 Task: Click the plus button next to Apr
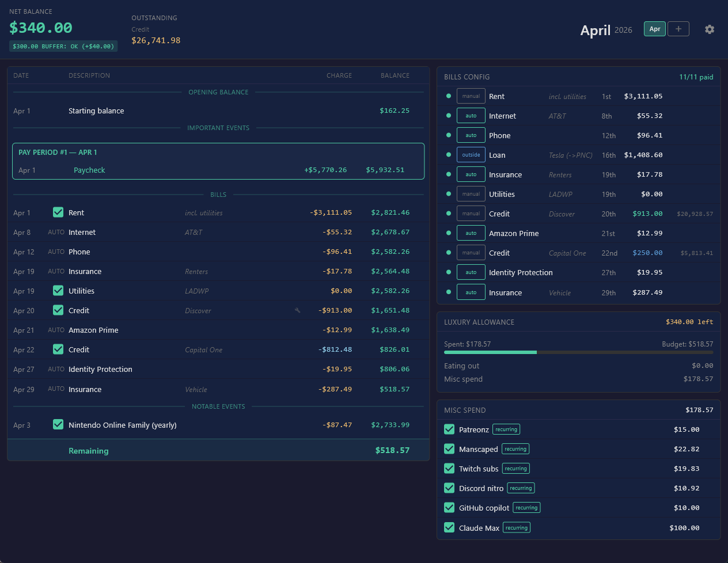[678, 29]
